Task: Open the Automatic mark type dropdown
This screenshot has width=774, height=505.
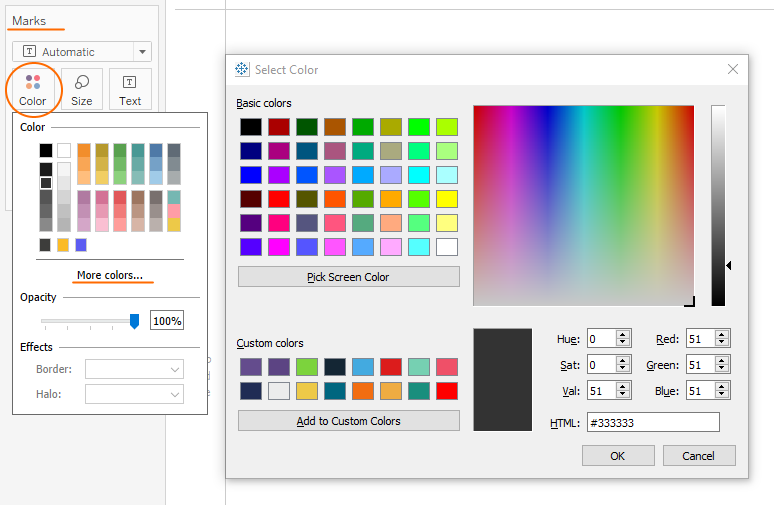Action: pyautogui.click(x=82, y=52)
